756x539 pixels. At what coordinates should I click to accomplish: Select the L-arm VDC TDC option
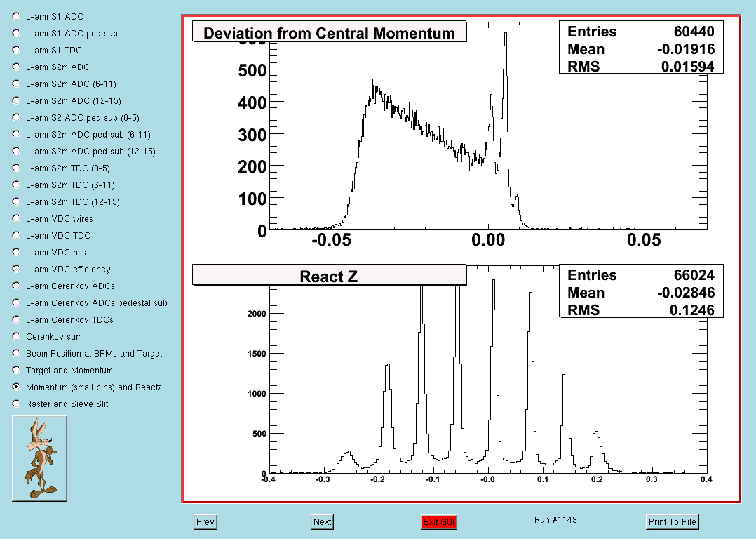pos(16,236)
